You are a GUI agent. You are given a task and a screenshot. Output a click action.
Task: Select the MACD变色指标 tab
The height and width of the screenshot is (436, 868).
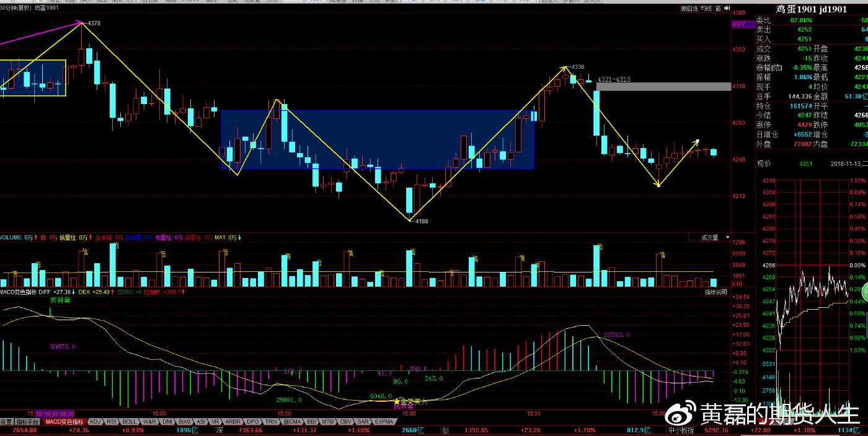coord(64,422)
